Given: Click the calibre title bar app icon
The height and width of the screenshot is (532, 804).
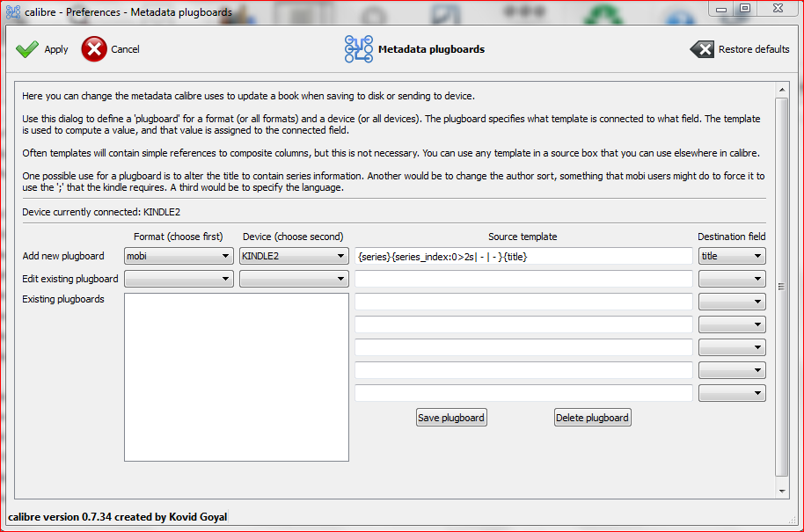Looking at the screenshot, I should click(x=13, y=11).
